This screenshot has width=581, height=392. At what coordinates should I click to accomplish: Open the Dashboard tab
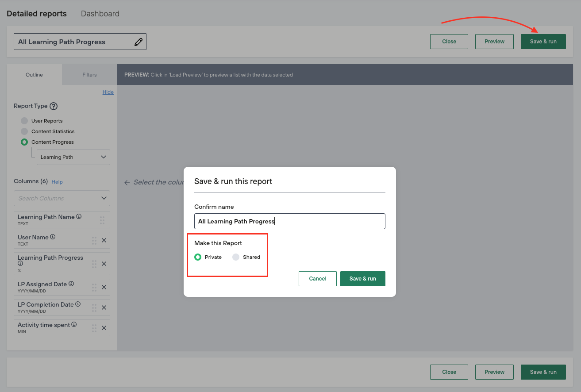click(100, 14)
